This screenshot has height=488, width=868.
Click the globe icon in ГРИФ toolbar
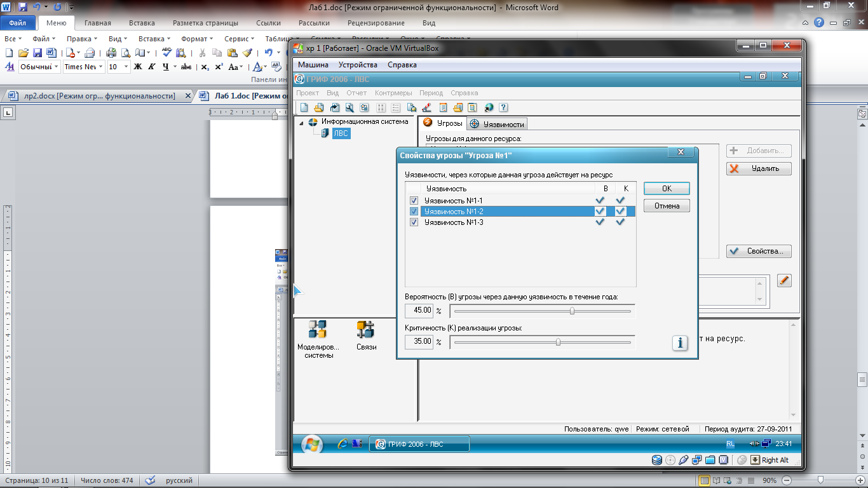tap(489, 107)
